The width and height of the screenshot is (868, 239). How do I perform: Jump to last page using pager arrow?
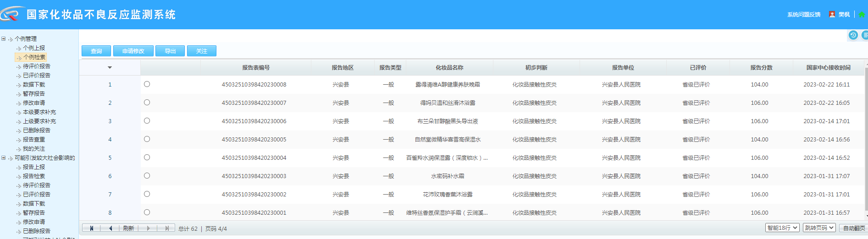[x=167, y=228]
